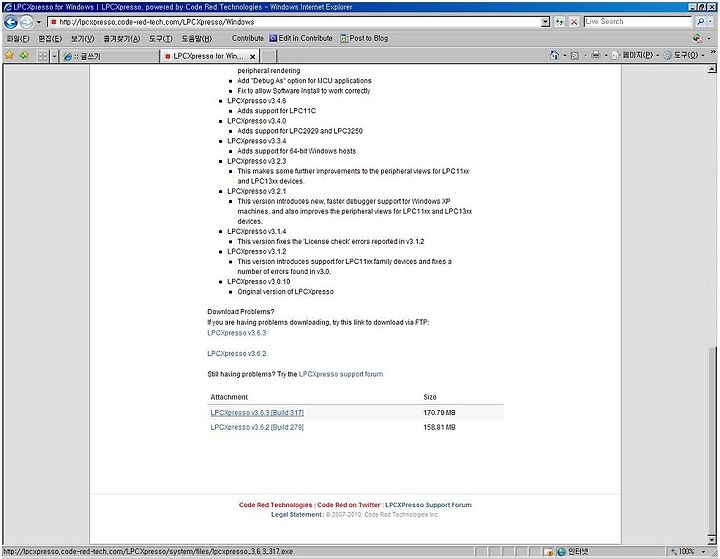Click the vertical scrollbar up arrow
This screenshot has height=559, width=720.
(x=712, y=69)
